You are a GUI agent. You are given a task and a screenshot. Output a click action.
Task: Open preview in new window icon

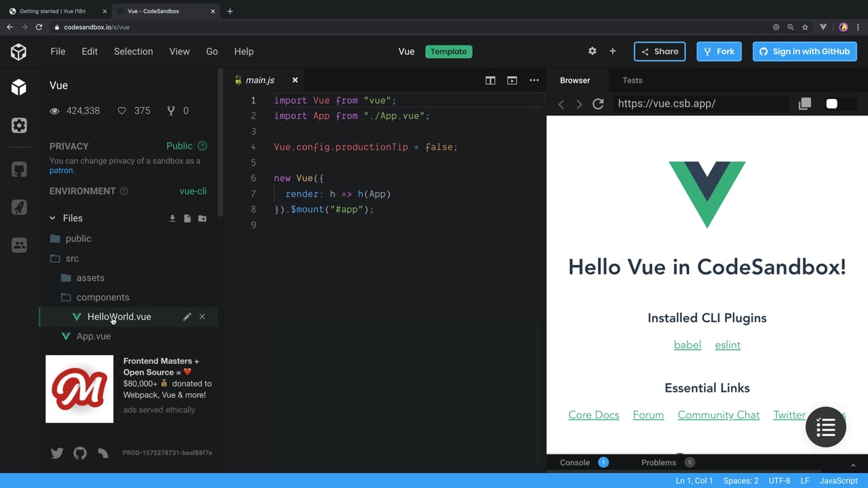click(805, 104)
